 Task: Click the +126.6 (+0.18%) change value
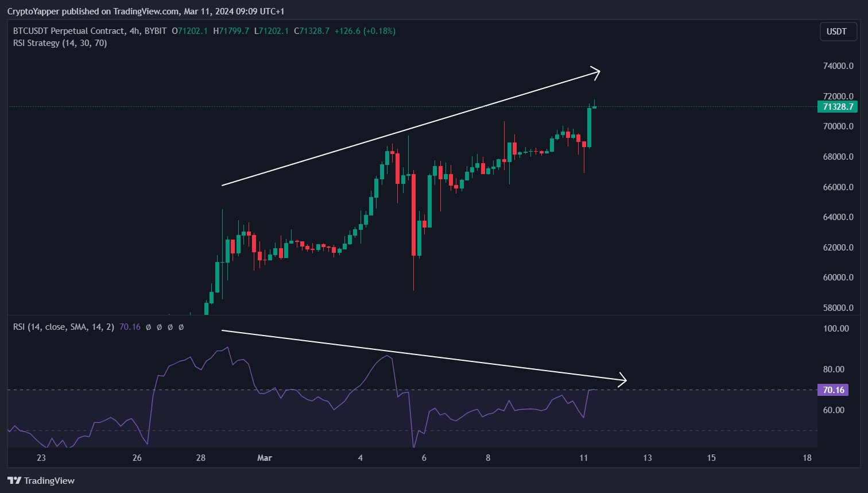(365, 31)
